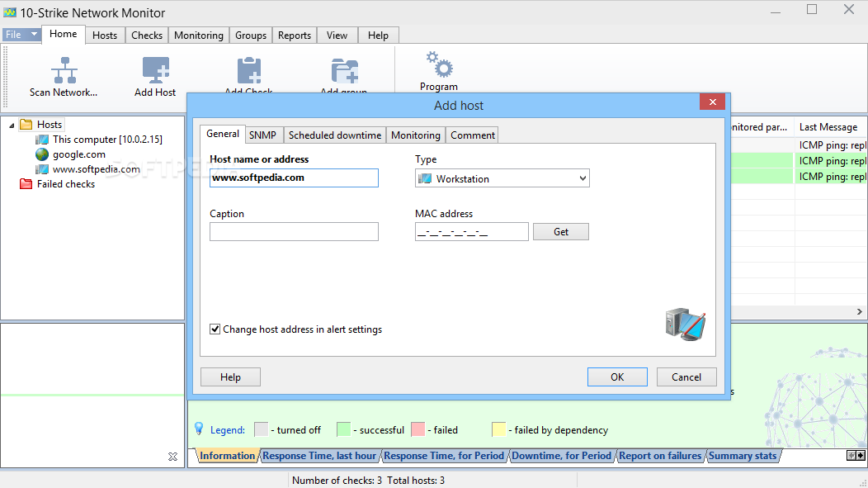Select This computer [10.0.2.15] in tree
Screen dimensions: 868x488
(107, 140)
